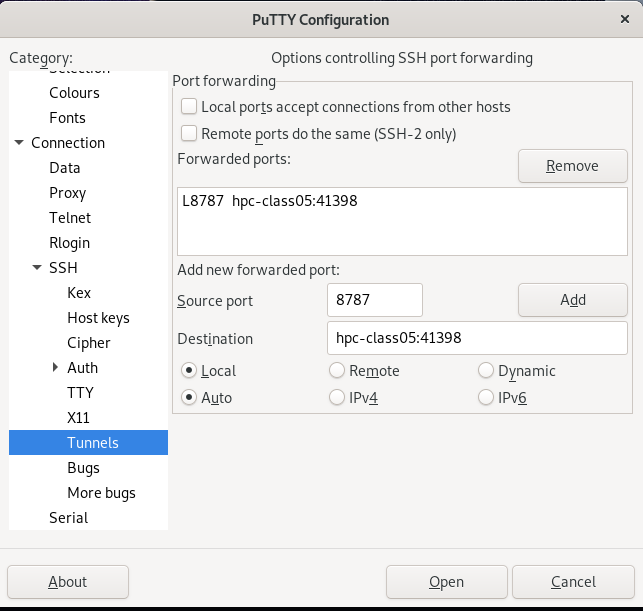Cancel the PuTTY configuration dialog
The height and width of the screenshot is (611, 643).
coord(573,582)
